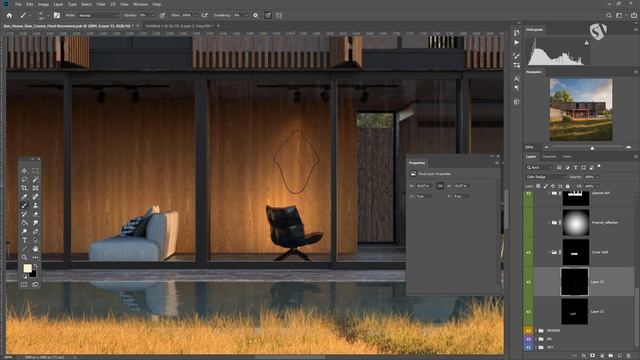Viewport: 640px width, 360px height.
Task: Toggle Lock transparent pixels icon
Action: (538, 186)
